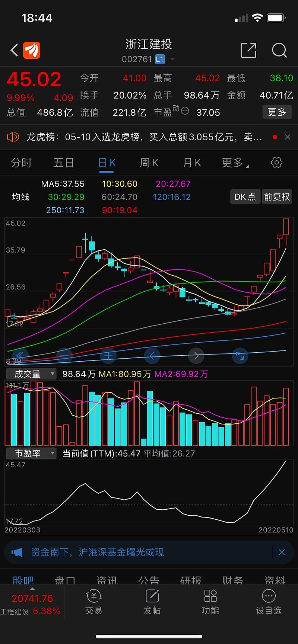Switch to the 周K weekly chart tab

[x=149, y=163]
